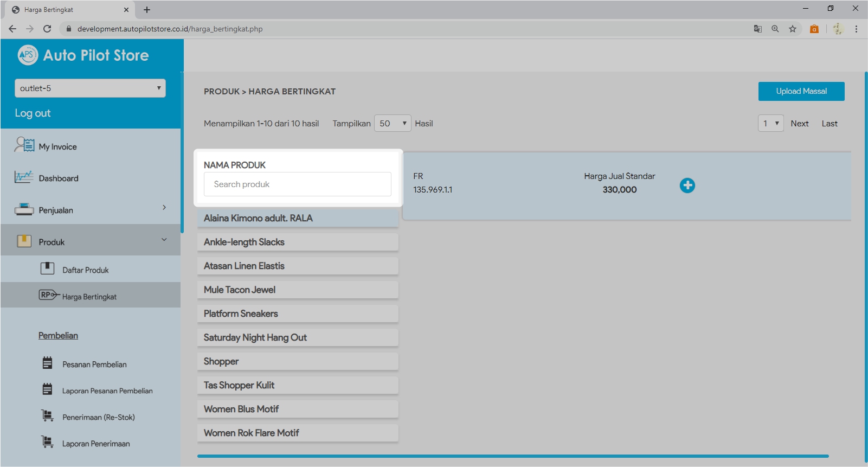Click the Log out link
Image resolution: width=868 pixels, height=467 pixels.
(x=33, y=113)
